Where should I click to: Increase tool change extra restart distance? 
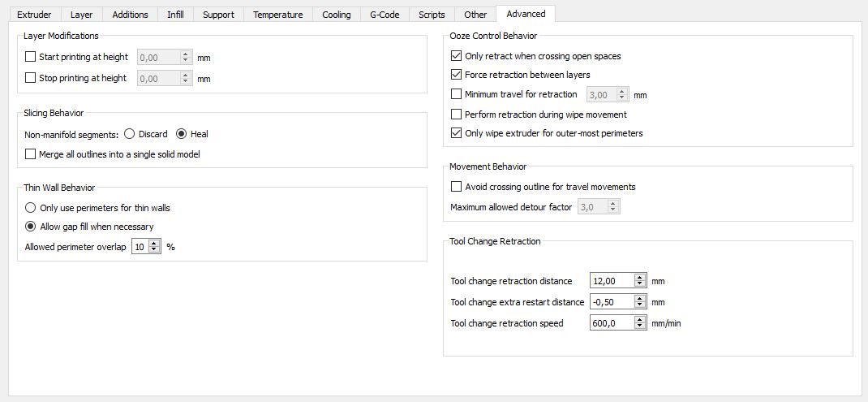tap(640, 299)
